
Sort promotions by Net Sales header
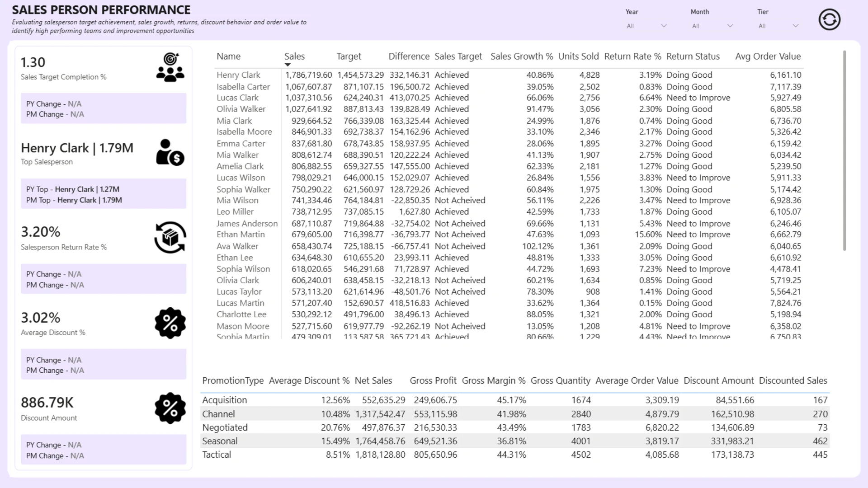373,380
